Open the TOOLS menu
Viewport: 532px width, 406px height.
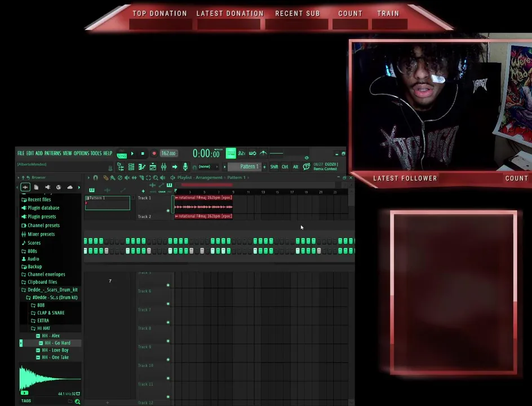(96, 153)
